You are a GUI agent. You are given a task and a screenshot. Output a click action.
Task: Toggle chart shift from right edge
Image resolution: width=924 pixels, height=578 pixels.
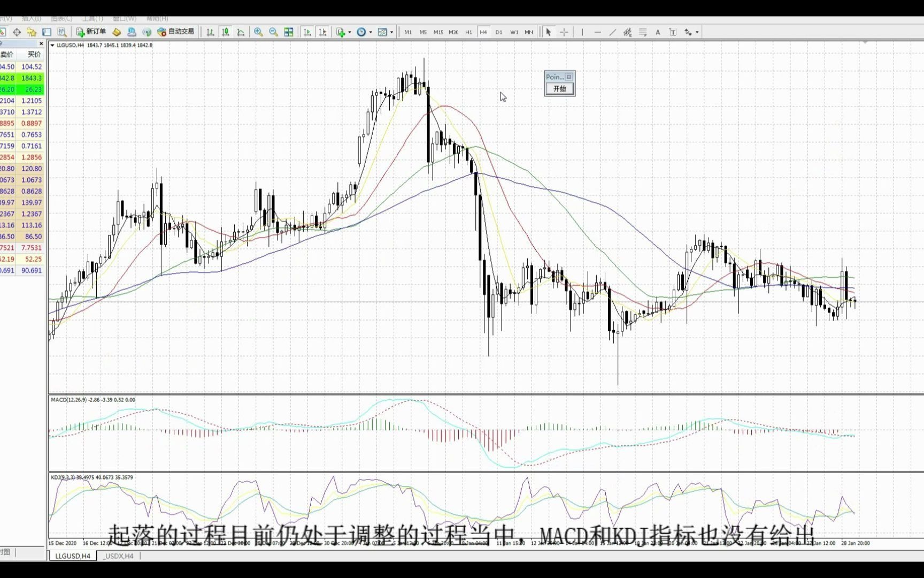[x=322, y=32]
